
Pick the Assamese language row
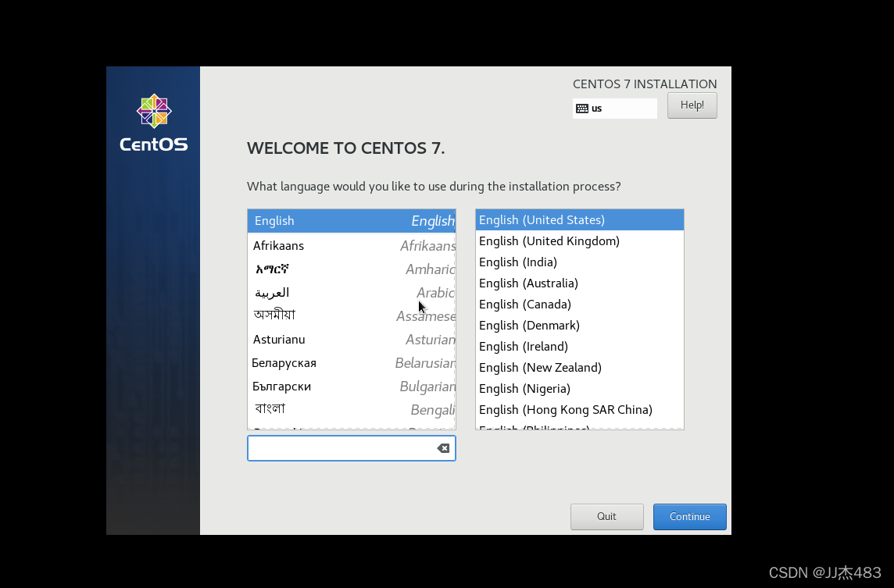point(351,315)
